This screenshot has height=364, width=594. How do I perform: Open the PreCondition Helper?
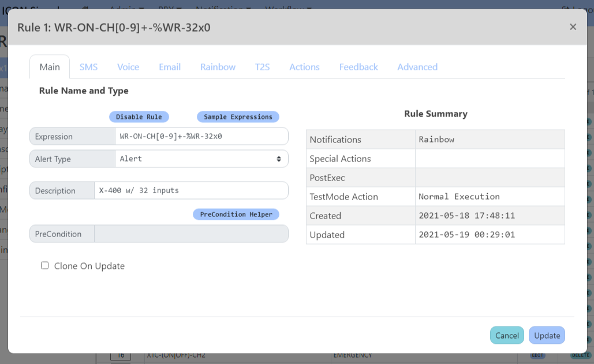(236, 214)
